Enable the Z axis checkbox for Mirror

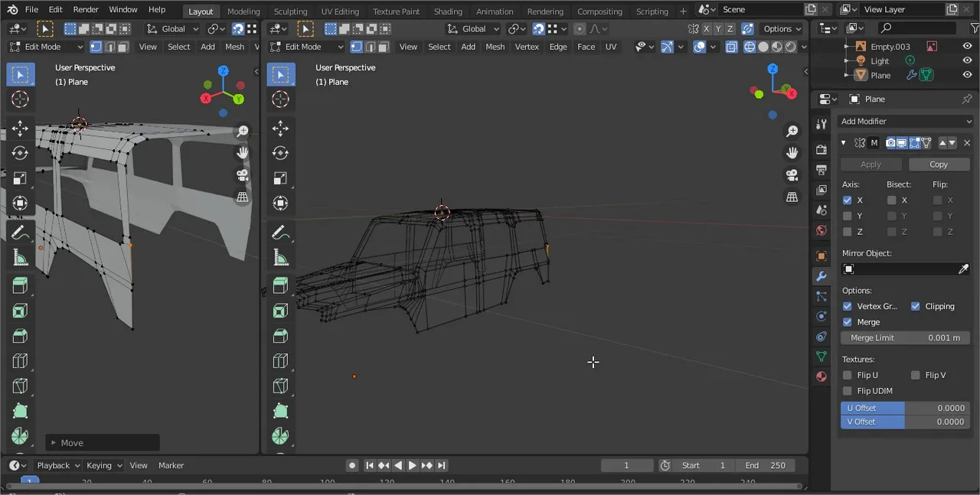coord(848,232)
